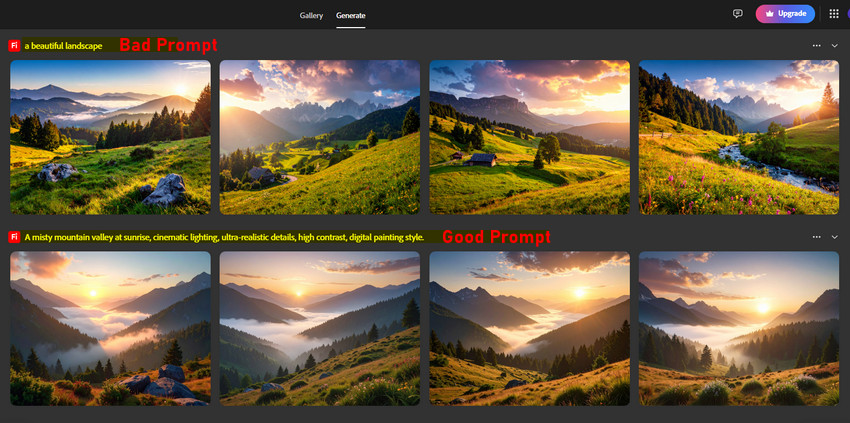The image size is (850, 423).
Task: Collapse the 'a beautiful landscape' results row
Action: coord(835,46)
